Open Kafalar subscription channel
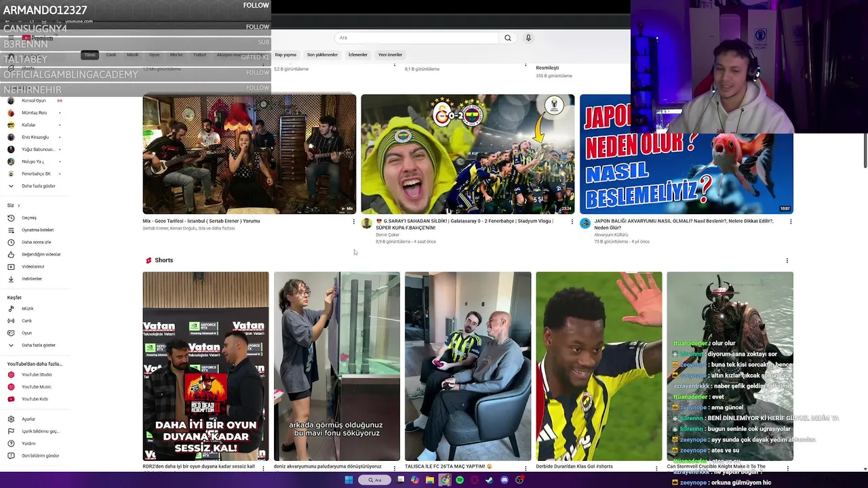This screenshot has height=488, width=868. (34, 125)
